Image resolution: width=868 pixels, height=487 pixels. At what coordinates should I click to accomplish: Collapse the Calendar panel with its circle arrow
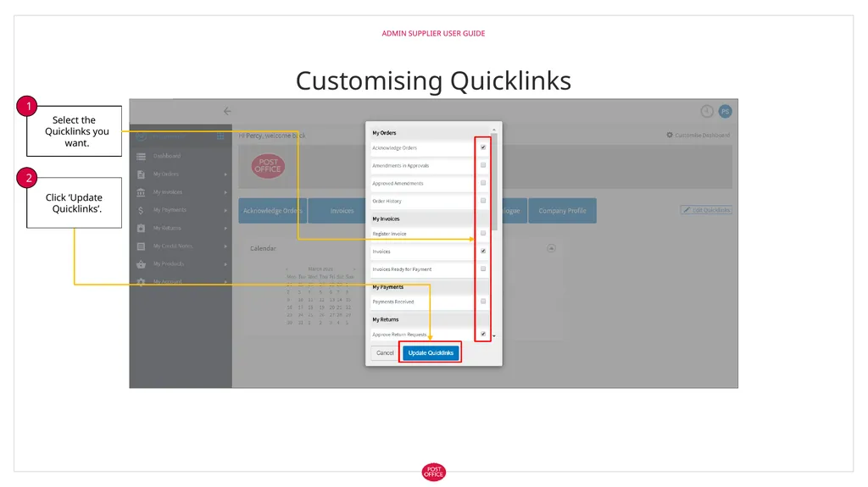coord(551,248)
